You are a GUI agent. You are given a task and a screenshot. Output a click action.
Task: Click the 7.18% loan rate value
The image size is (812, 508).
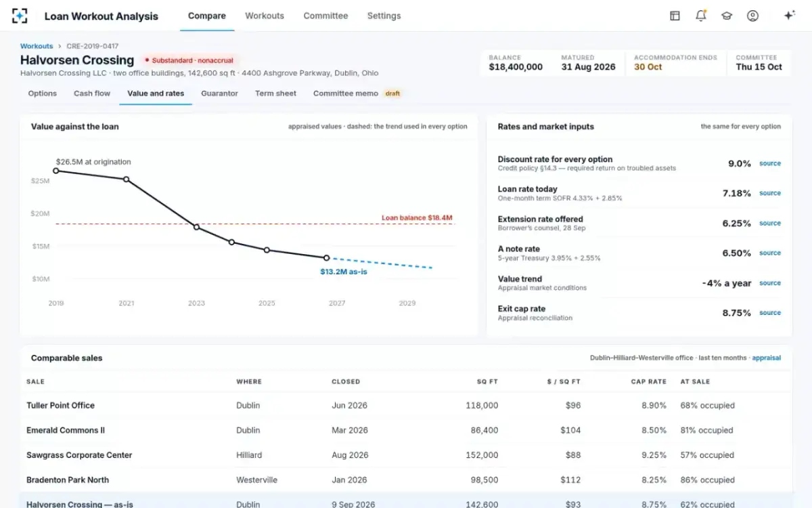click(x=736, y=193)
